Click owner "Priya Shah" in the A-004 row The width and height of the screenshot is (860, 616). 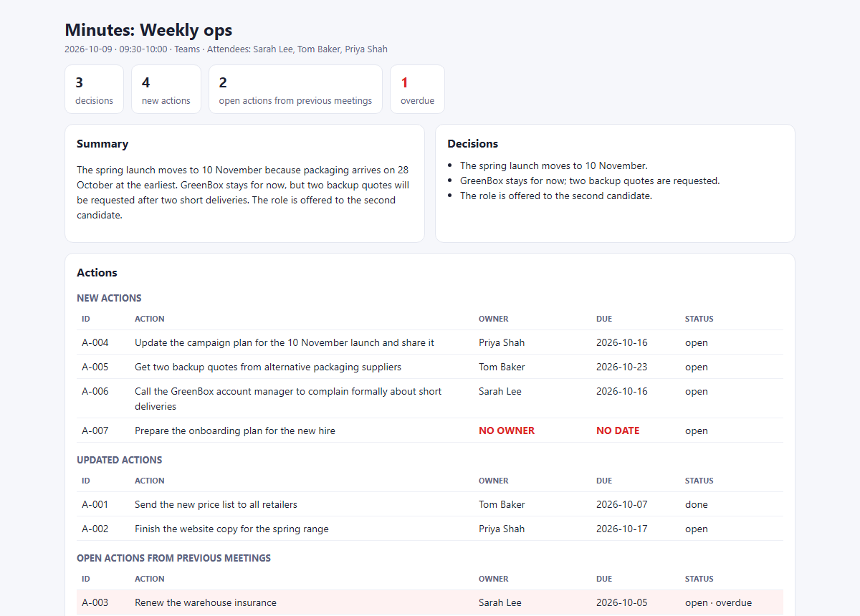coord(502,342)
